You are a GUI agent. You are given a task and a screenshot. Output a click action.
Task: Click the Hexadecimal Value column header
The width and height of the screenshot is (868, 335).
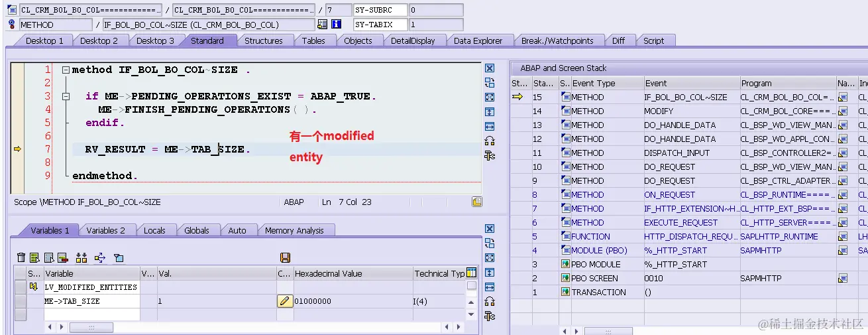point(352,273)
